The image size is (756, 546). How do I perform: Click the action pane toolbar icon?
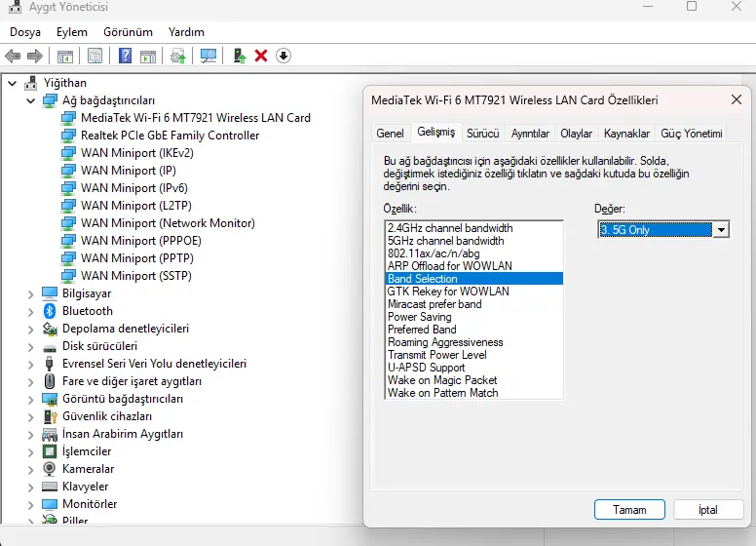pyautogui.click(x=148, y=56)
